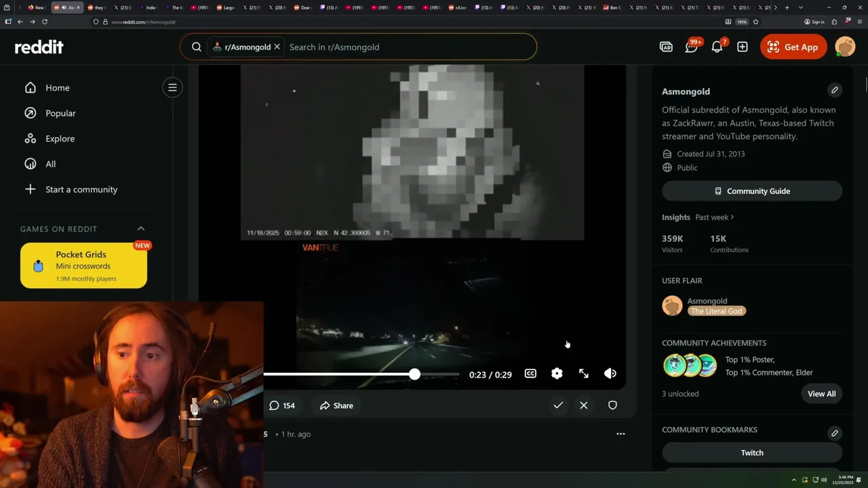Bookmark this page star icon
The width and height of the screenshot is (868, 488).
pos(755,22)
